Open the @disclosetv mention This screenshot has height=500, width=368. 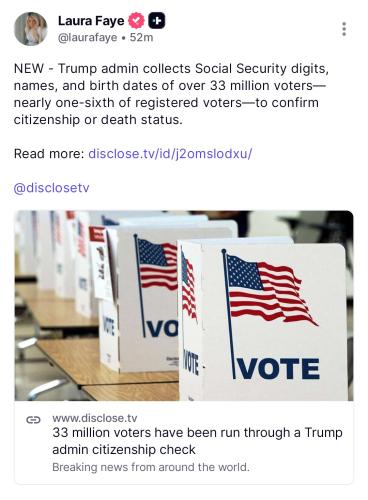51,188
